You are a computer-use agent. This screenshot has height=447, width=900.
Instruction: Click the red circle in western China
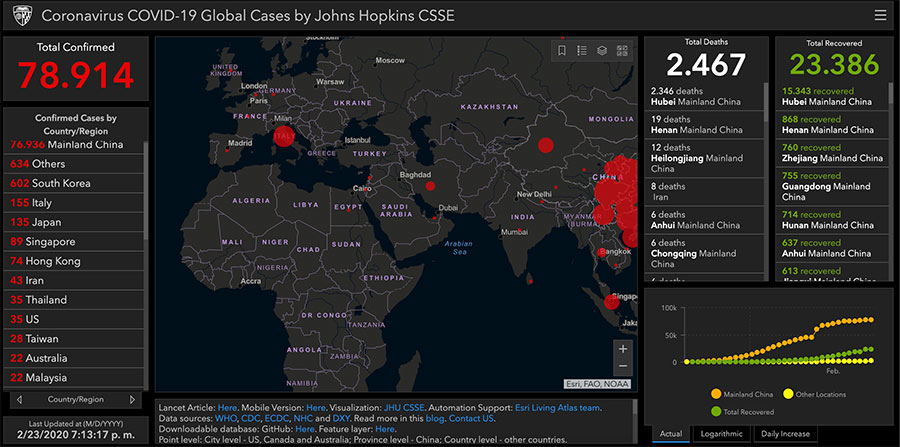tap(546, 145)
